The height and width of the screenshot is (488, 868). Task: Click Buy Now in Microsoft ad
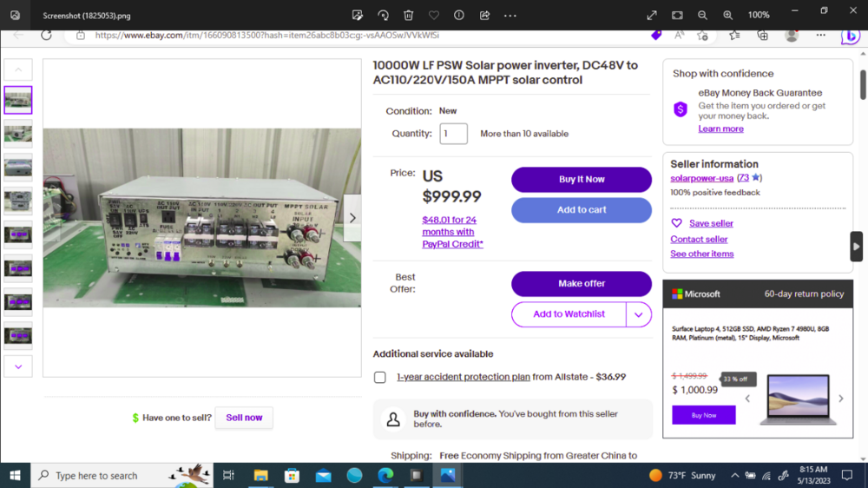click(x=704, y=415)
